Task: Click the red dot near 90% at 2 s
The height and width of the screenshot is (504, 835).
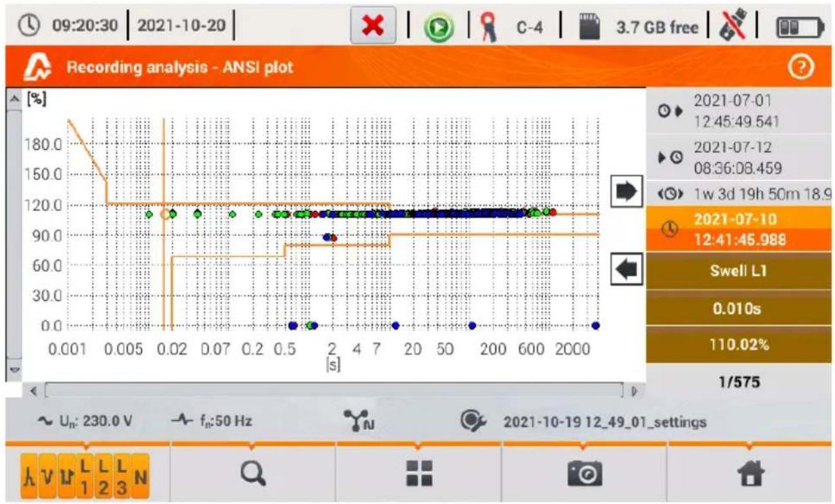Action: coord(333,238)
